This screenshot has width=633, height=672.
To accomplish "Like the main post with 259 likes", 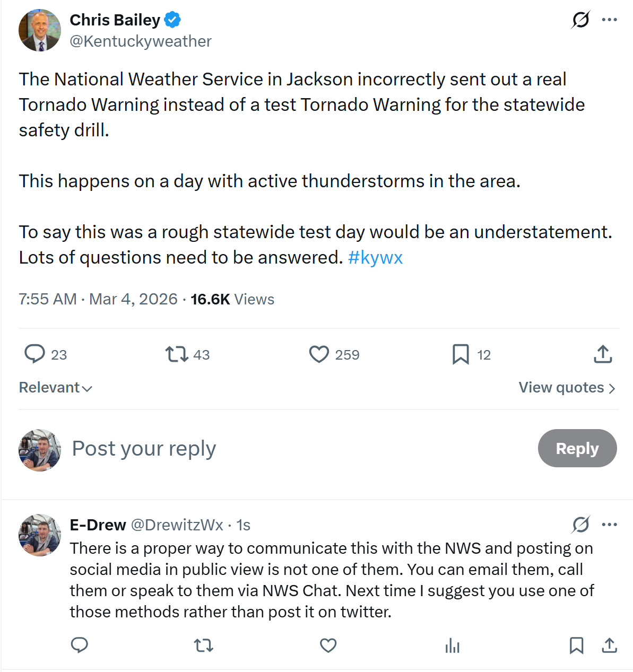I will (319, 354).
